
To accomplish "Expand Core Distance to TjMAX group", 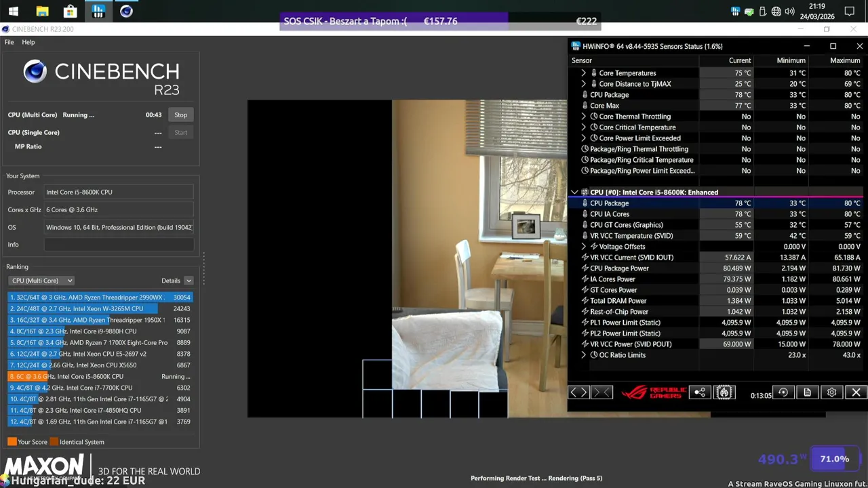I will point(583,84).
